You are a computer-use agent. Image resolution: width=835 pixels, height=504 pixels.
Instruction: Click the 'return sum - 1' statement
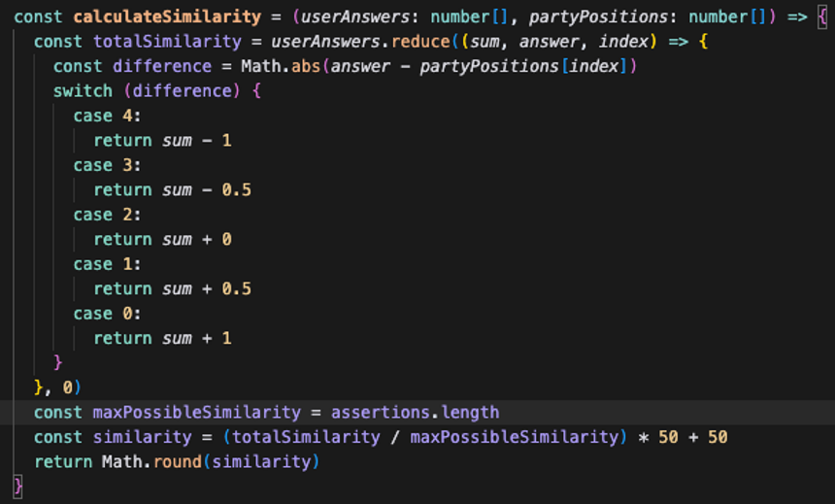[163, 141]
